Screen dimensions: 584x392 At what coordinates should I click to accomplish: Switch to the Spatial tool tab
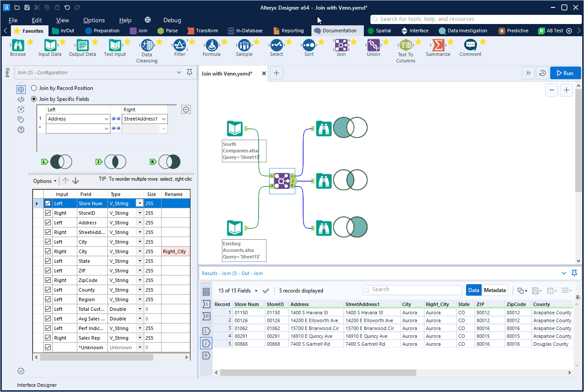[380, 31]
